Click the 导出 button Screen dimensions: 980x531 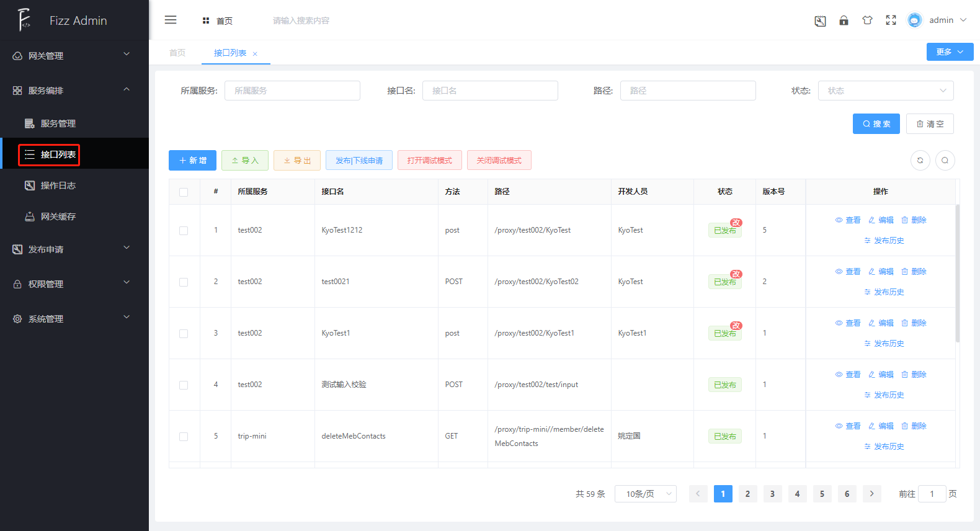(297, 161)
